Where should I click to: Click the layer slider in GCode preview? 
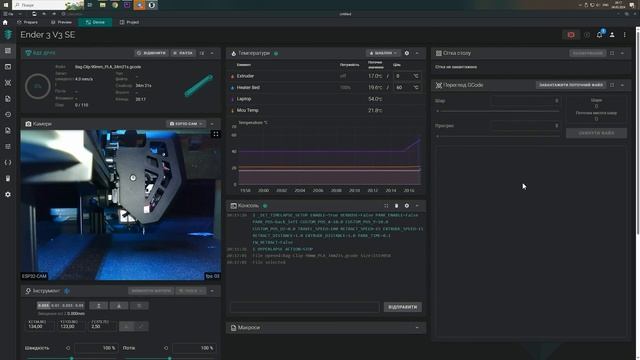[498, 111]
